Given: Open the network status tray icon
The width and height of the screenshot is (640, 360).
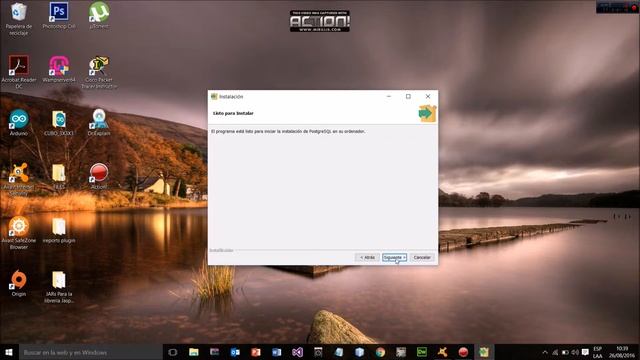Looking at the screenshot, I should 555,352.
